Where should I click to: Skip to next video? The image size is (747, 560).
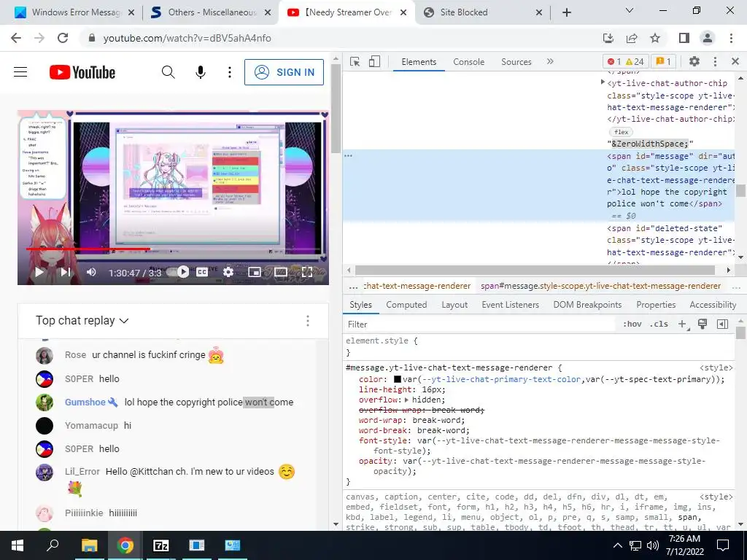[x=66, y=272]
